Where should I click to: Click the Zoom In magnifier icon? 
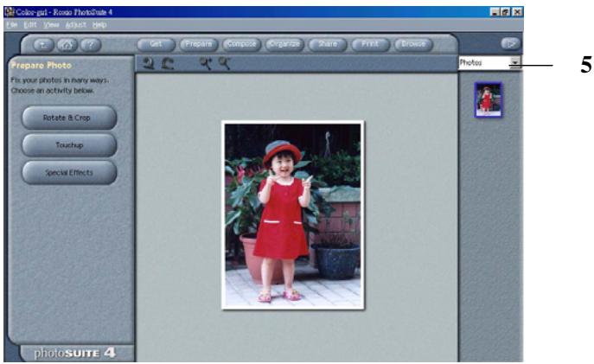pyautogui.click(x=206, y=63)
